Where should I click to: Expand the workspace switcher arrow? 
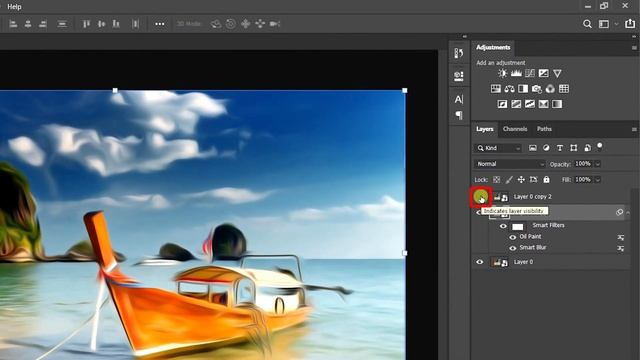pyautogui.click(x=616, y=24)
